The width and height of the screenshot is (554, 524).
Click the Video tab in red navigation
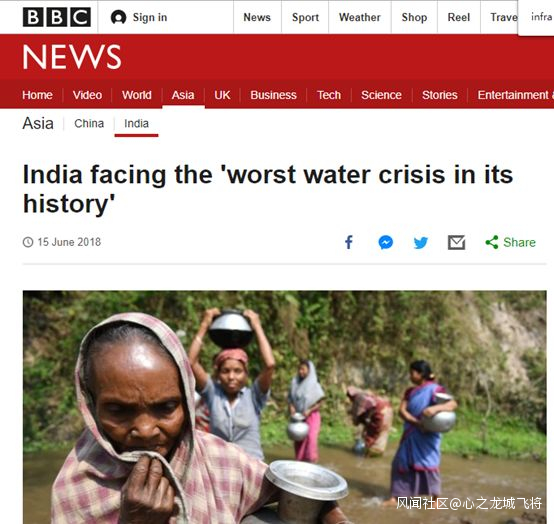(x=87, y=95)
